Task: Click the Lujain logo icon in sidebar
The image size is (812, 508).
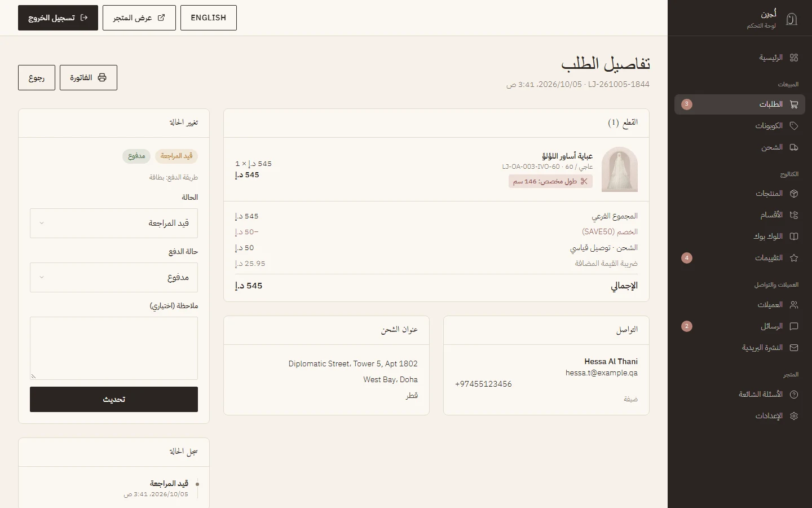Action: [792, 19]
